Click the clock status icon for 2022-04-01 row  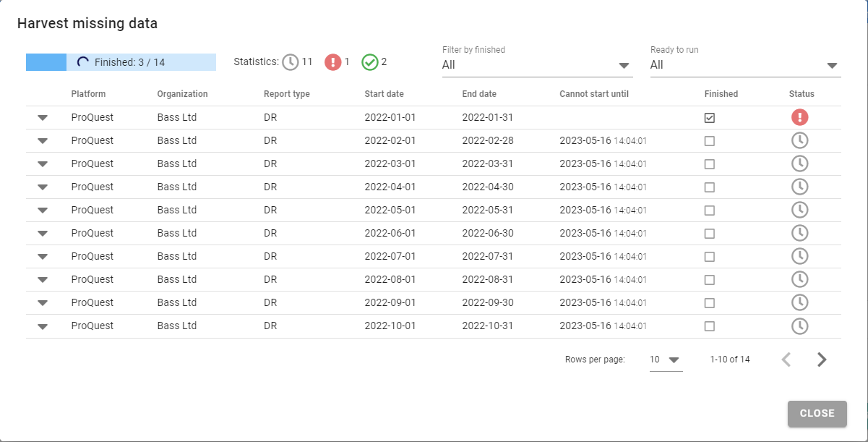(799, 187)
